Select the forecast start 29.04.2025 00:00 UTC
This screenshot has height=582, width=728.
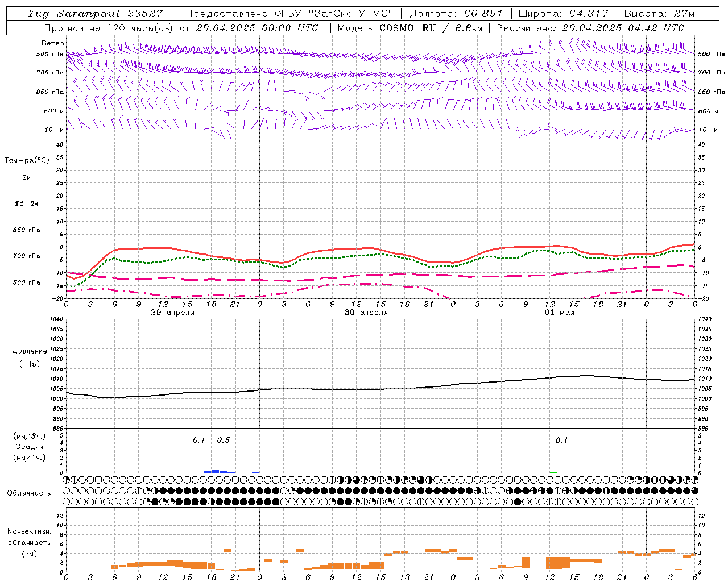coord(257,28)
